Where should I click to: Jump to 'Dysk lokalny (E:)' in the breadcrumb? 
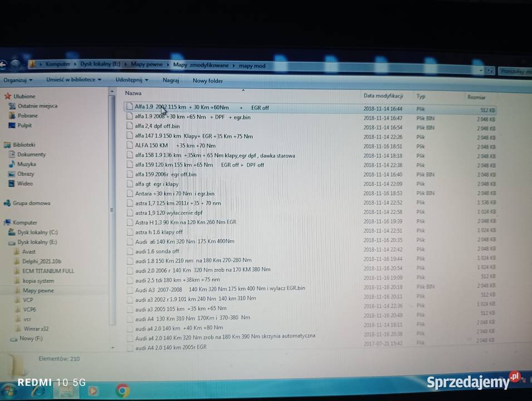click(x=100, y=64)
